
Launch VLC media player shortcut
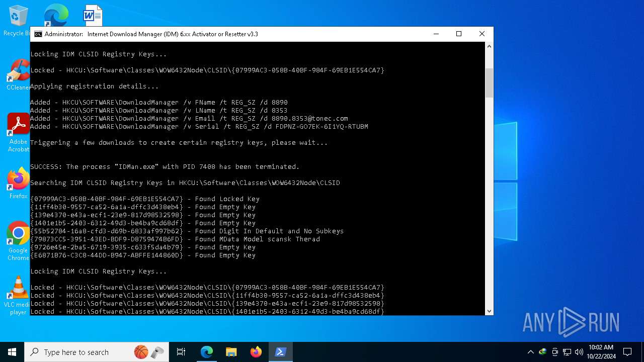coord(18,296)
